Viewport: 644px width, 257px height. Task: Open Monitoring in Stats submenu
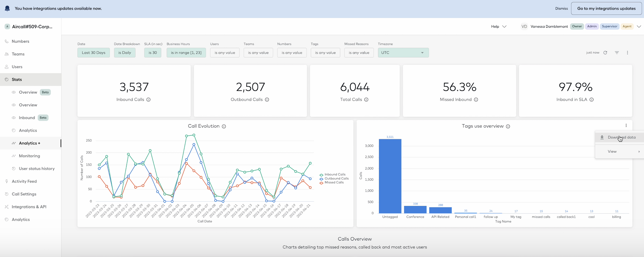29,156
